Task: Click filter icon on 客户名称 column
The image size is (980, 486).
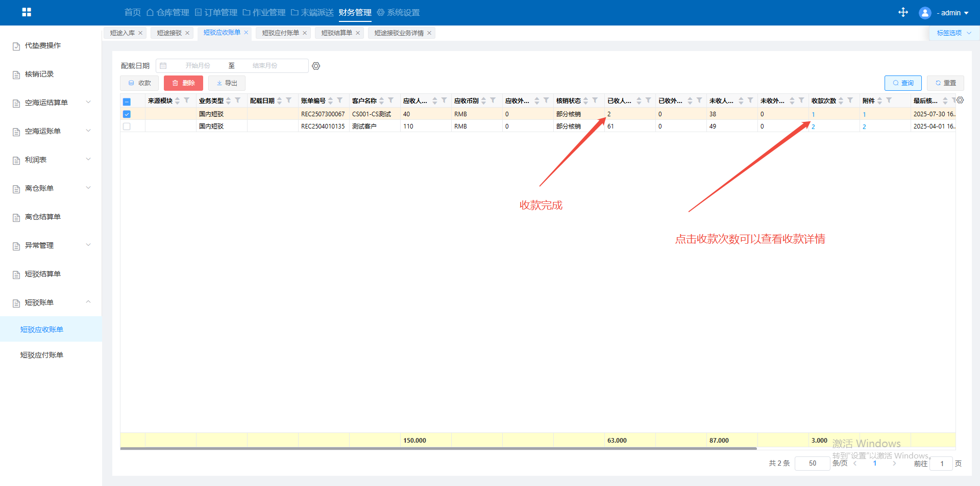Action: (x=391, y=100)
